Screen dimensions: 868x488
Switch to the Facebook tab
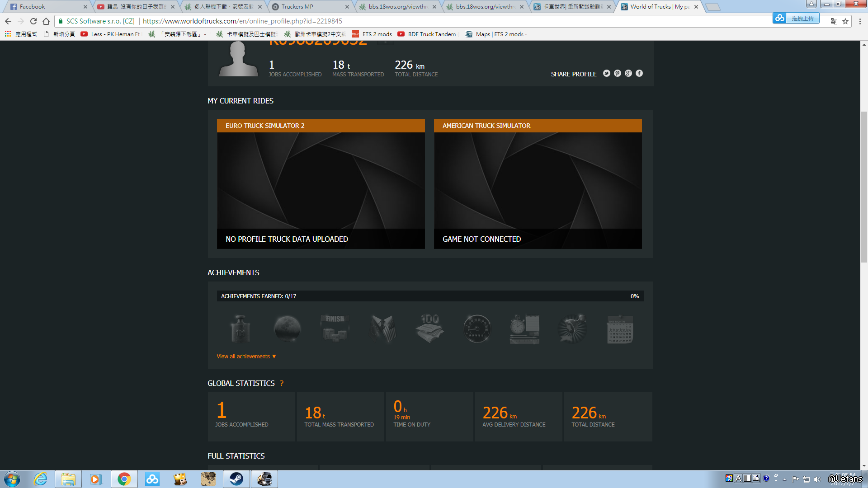pos(33,7)
